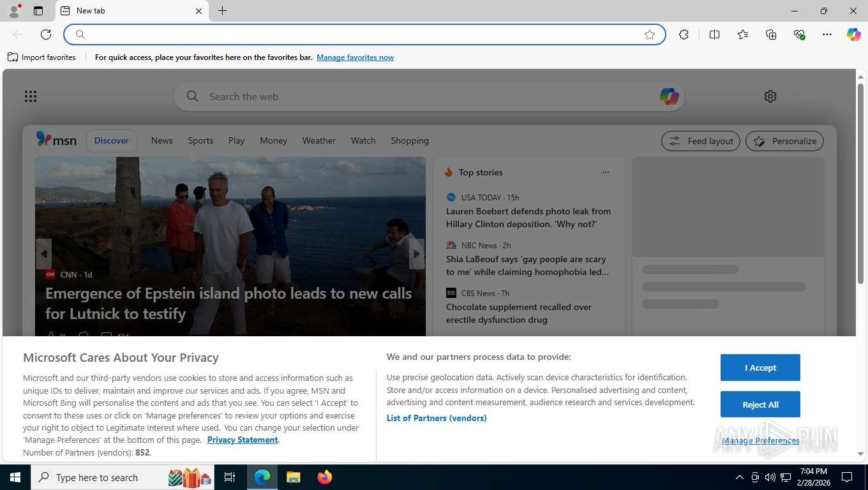868x490 pixels.
Task: Launch Firefox from taskbar
Action: (x=325, y=477)
